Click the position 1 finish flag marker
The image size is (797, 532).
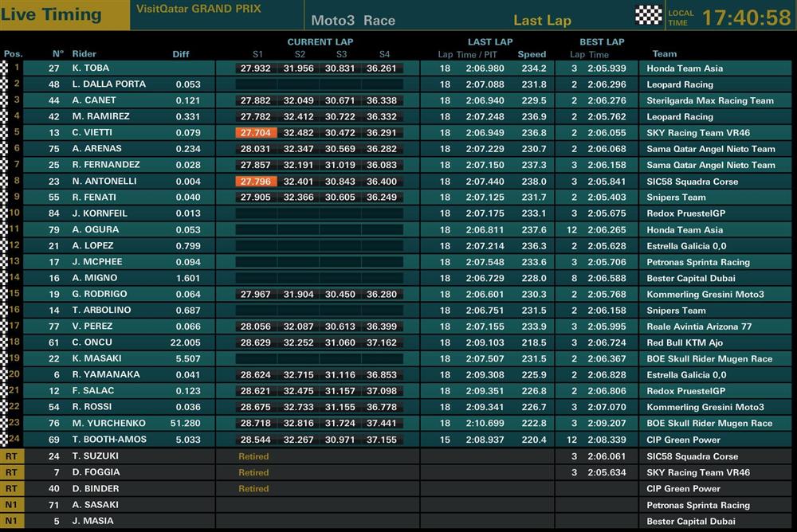[x=5, y=68]
